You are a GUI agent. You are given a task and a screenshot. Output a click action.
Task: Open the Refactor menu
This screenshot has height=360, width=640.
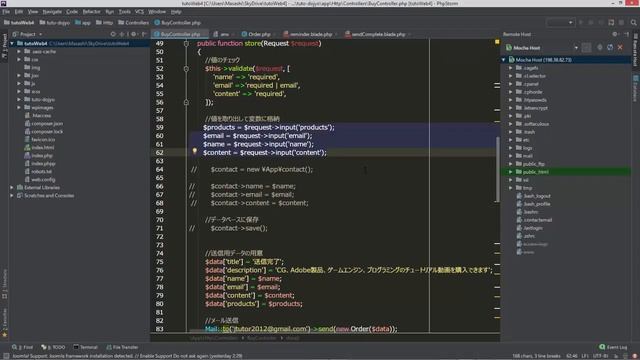(91, 11)
